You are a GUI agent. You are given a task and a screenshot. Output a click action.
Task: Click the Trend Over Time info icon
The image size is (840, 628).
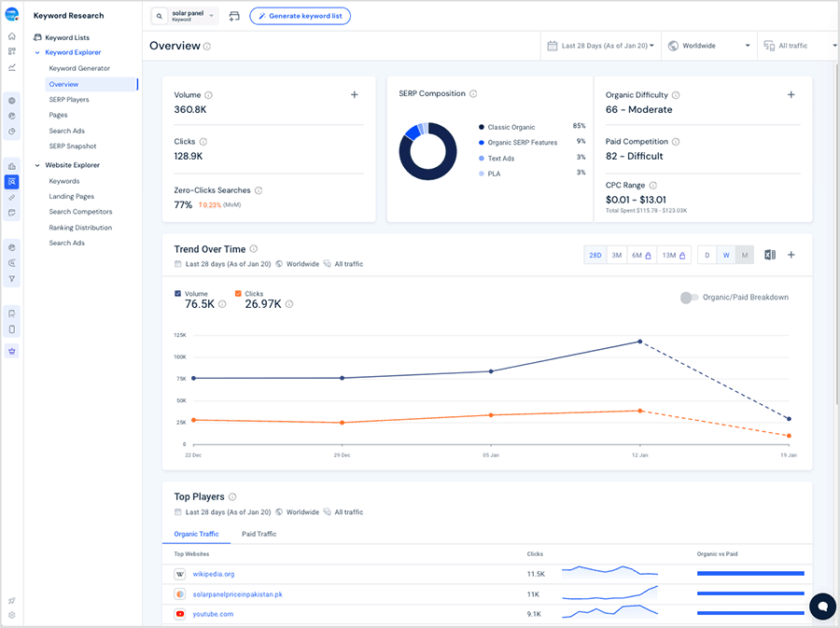pyautogui.click(x=253, y=249)
